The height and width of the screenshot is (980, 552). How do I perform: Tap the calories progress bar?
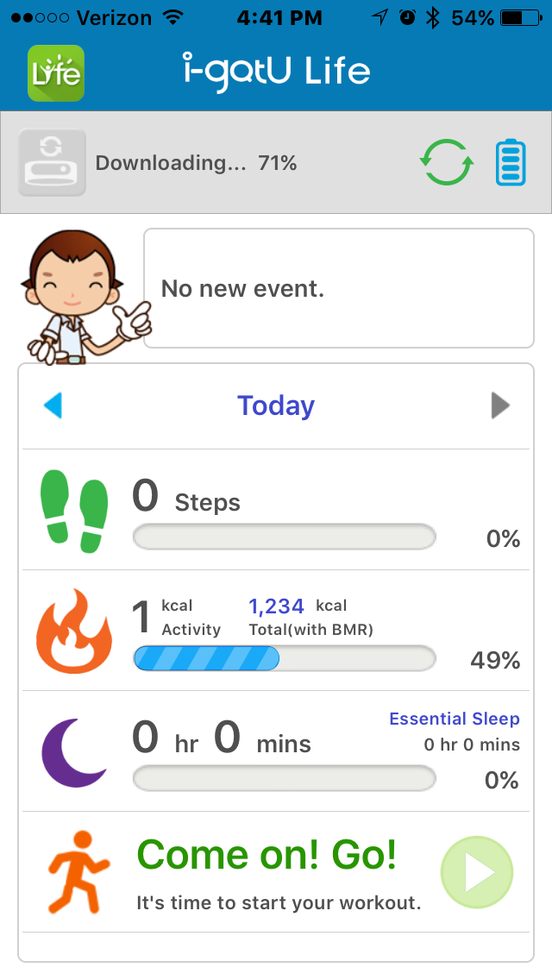tap(285, 659)
